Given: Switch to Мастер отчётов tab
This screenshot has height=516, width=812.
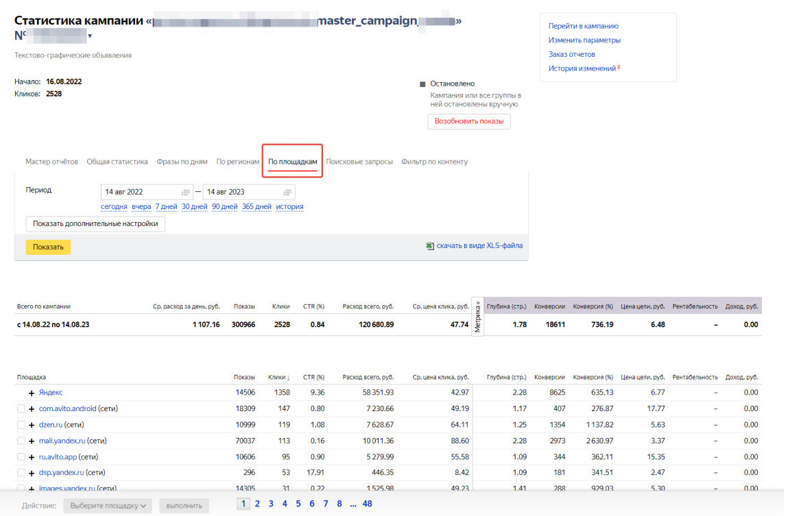Looking at the screenshot, I should [x=51, y=162].
